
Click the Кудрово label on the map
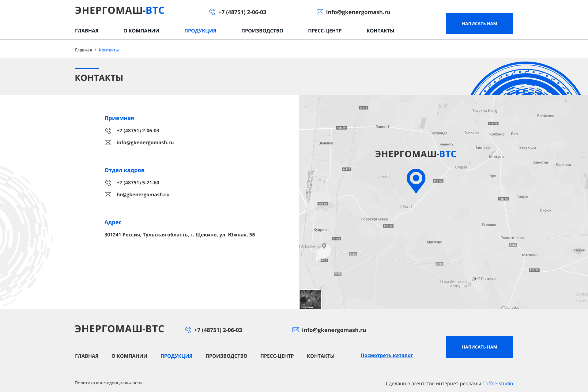(x=321, y=230)
